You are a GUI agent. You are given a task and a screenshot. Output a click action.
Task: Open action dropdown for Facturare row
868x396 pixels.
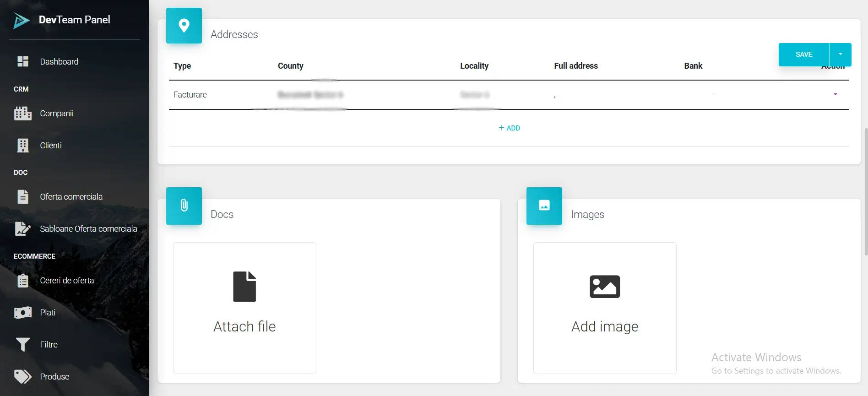tap(835, 94)
